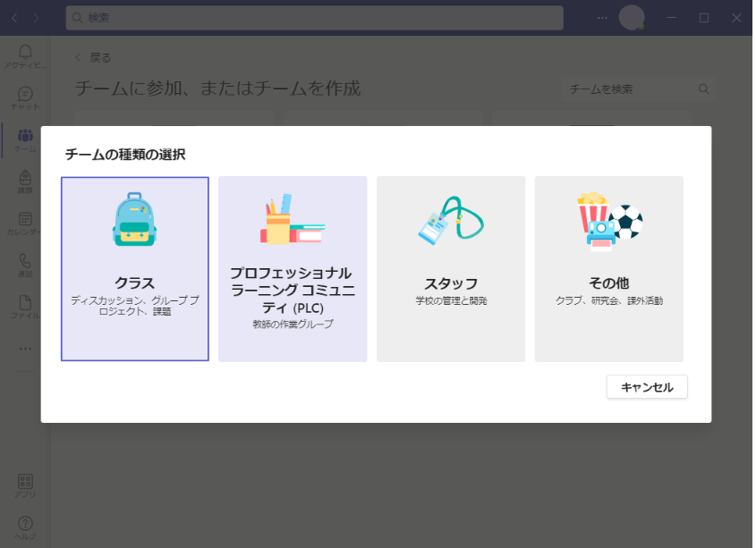Click the チームの種類の選択 dialog title
756x548 pixels.
125,155
